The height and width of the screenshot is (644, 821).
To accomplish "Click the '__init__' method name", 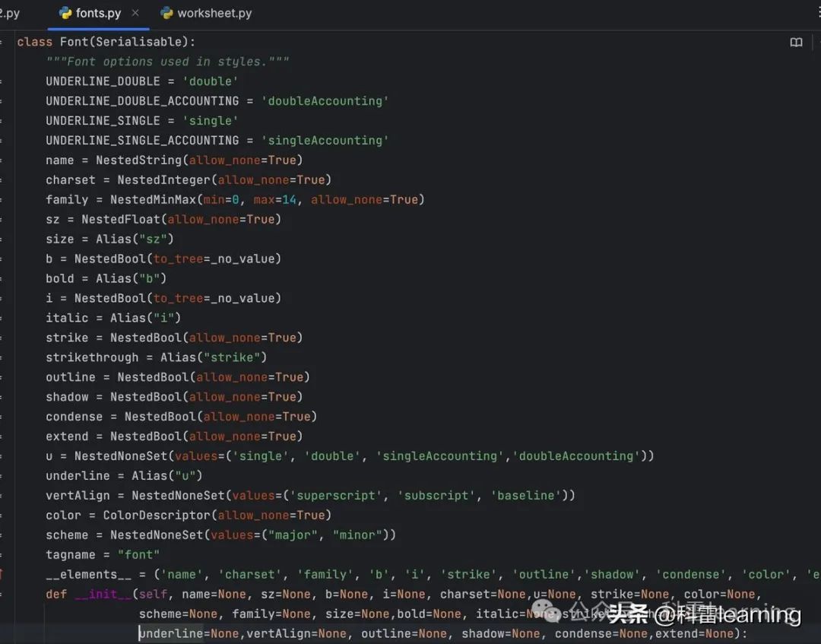I will click(103, 595).
